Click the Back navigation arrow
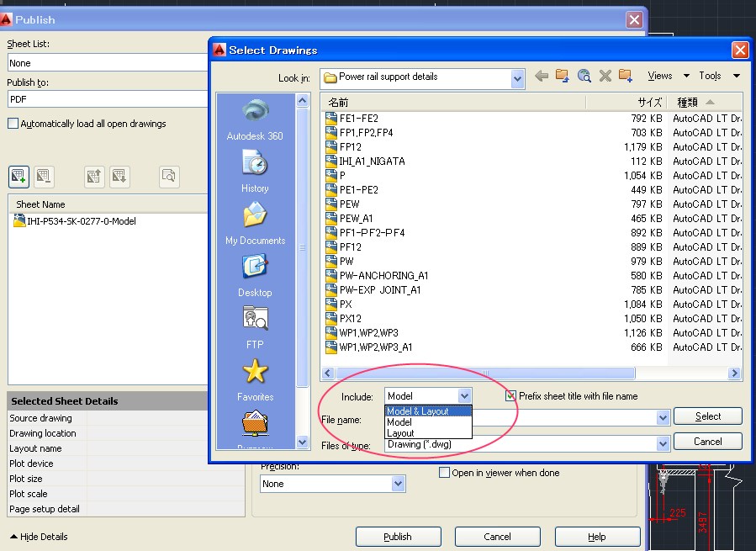 pyautogui.click(x=541, y=75)
